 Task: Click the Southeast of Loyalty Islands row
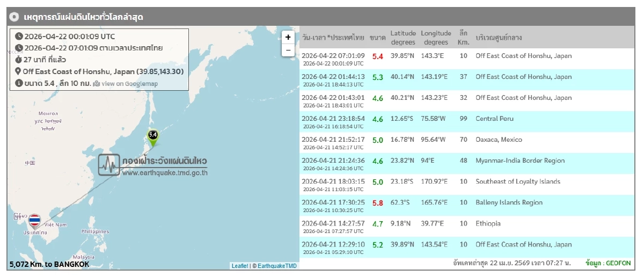466,185
